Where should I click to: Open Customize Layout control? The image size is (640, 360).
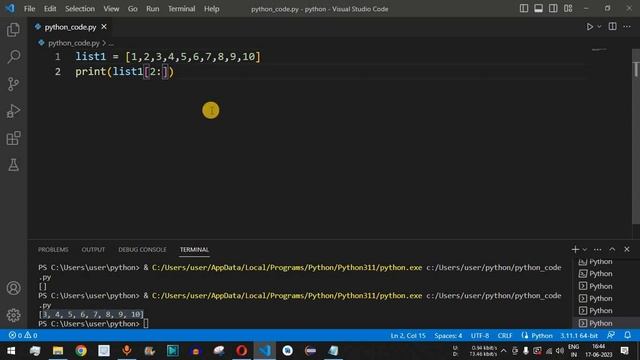(x=568, y=8)
